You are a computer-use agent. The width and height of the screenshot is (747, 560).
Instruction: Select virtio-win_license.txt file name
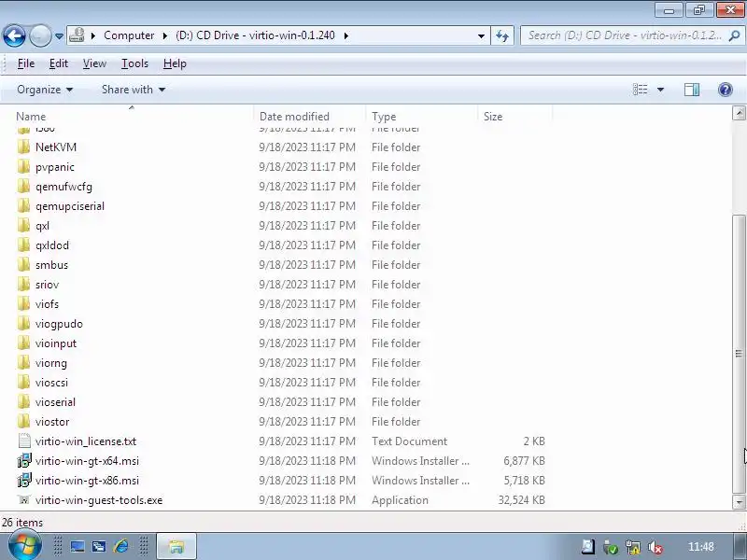coord(86,441)
